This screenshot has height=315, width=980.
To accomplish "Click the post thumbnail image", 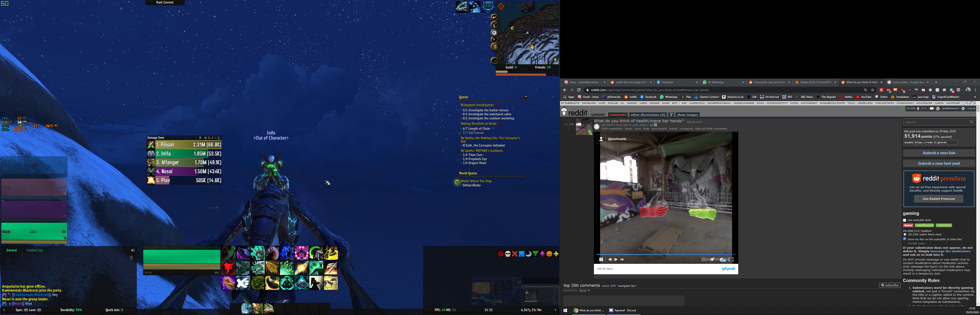I will pyautogui.click(x=584, y=127).
